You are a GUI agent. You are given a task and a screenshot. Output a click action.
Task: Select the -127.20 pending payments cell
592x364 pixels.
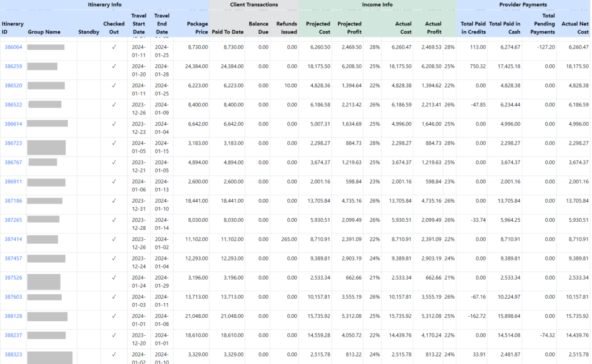(x=546, y=47)
